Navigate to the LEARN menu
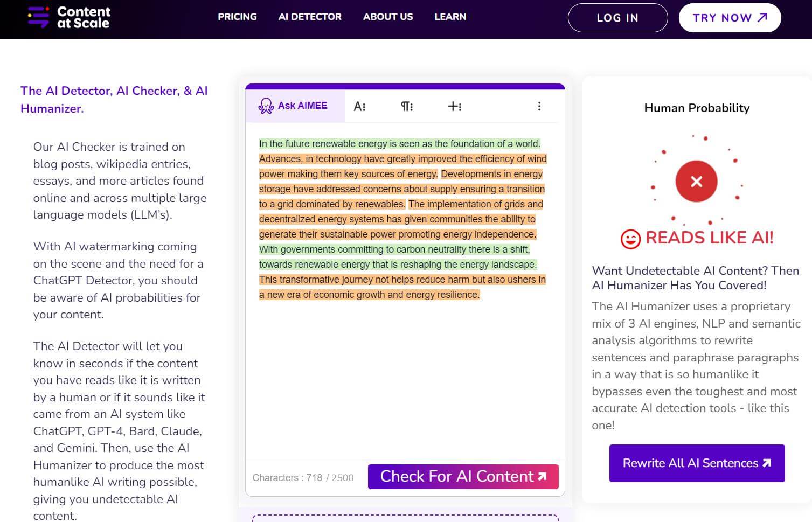This screenshot has height=522, width=812. click(x=450, y=17)
